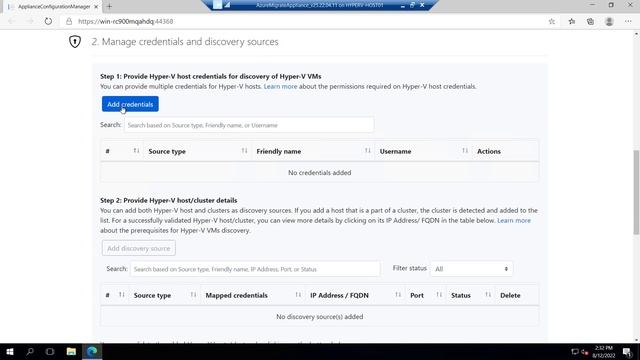The image size is (640, 360).
Task: Sort discovery sources by Source type arrows
Action: pos(193,295)
